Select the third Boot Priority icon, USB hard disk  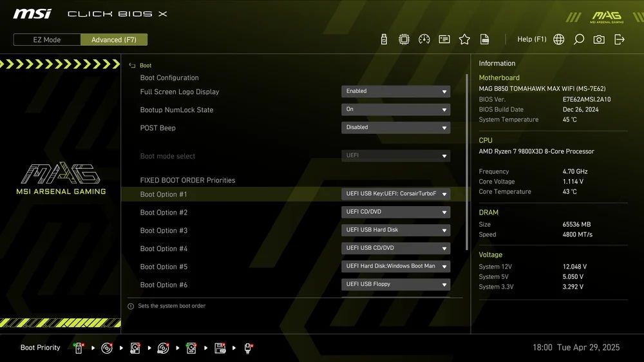pos(135,348)
